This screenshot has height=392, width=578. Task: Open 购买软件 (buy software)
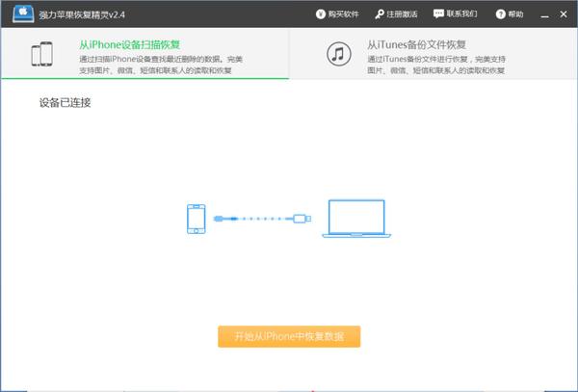337,14
